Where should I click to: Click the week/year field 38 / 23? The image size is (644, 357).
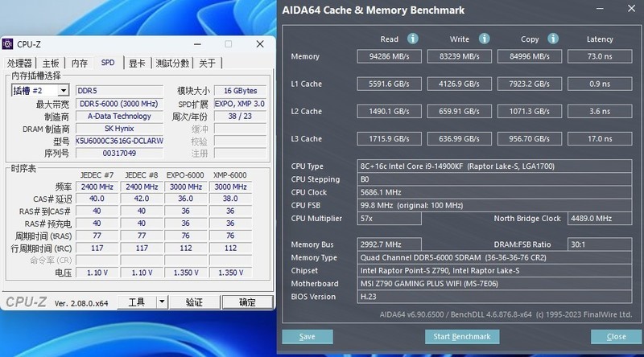pyautogui.click(x=240, y=116)
